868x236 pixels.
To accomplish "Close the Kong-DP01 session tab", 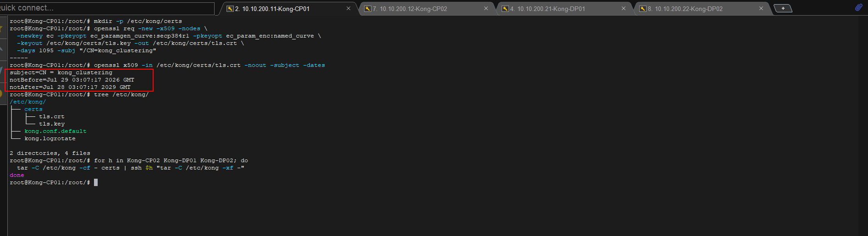I will (x=624, y=9).
